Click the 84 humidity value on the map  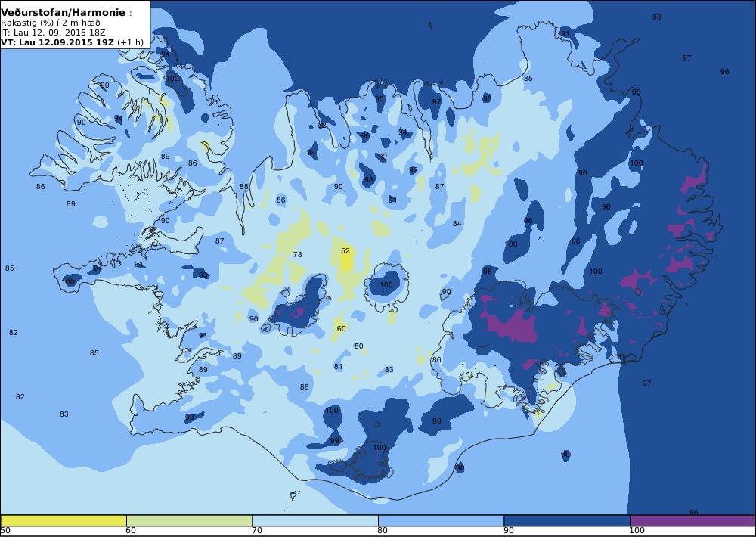[457, 223]
